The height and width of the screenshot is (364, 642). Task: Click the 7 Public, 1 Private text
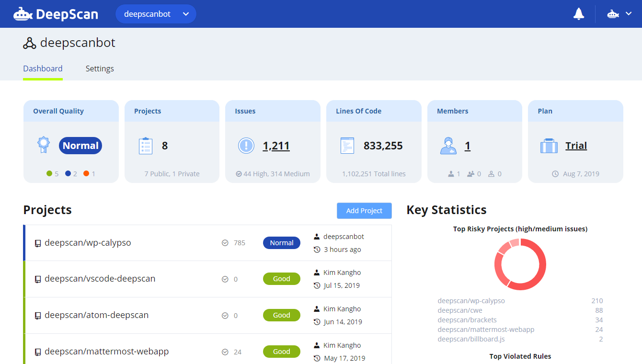(172, 174)
